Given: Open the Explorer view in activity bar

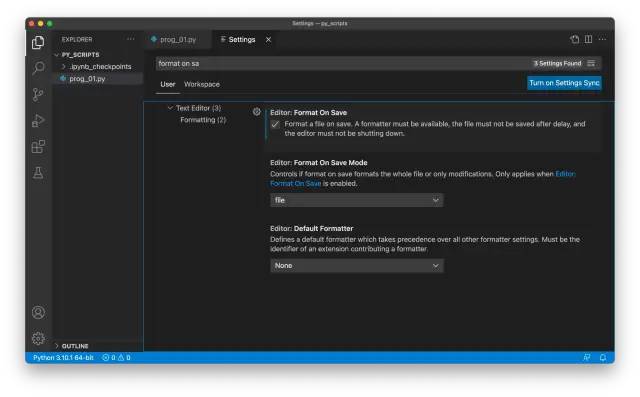Looking at the screenshot, I should [38, 42].
